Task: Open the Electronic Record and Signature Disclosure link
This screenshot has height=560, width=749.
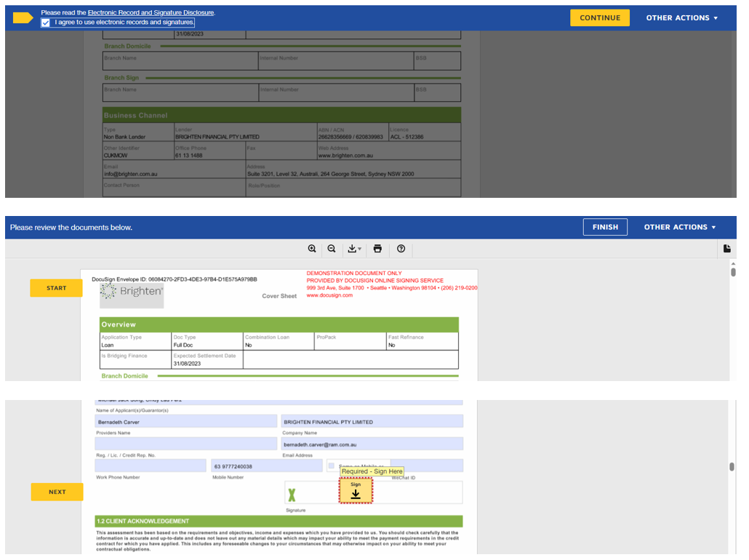Action: point(151,13)
